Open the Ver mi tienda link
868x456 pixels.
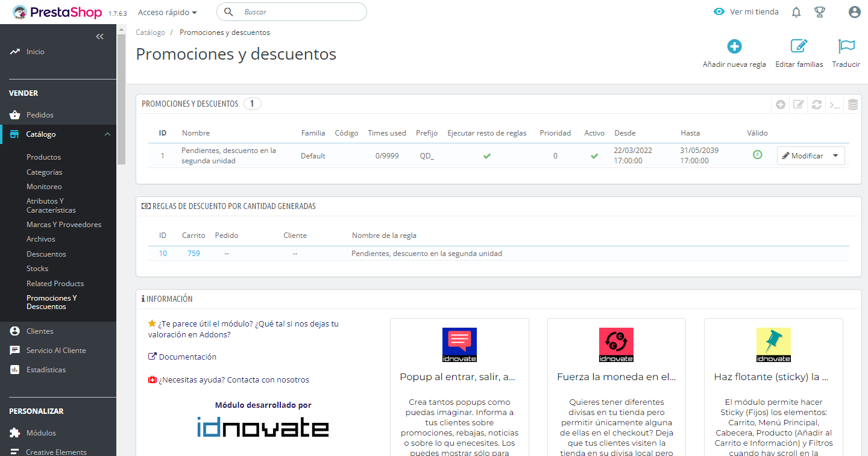click(x=754, y=12)
